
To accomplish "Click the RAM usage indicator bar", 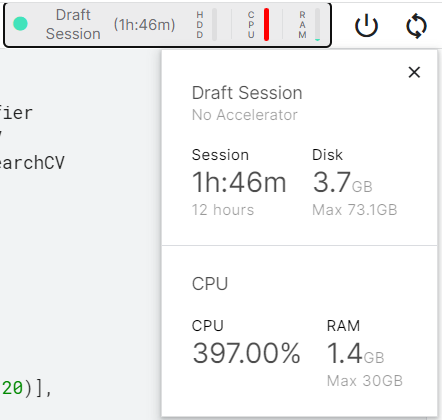I will pyautogui.click(x=317, y=25).
